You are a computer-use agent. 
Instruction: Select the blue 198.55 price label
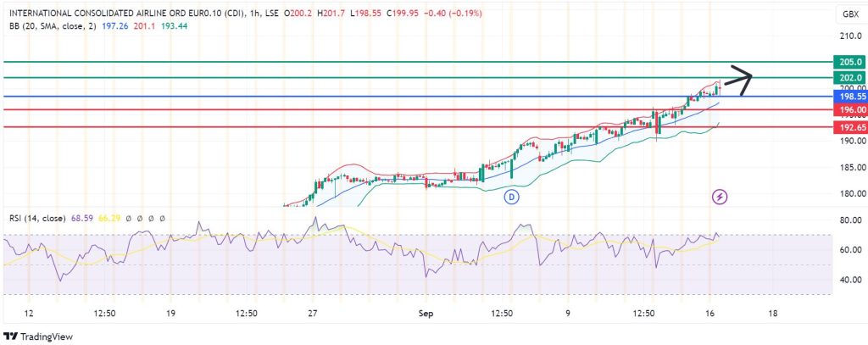[849, 97]
